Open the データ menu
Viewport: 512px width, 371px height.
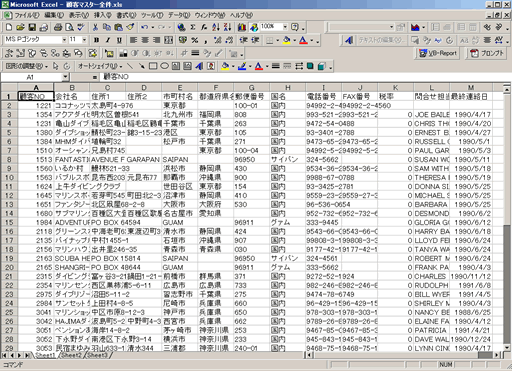pos(179,15)
